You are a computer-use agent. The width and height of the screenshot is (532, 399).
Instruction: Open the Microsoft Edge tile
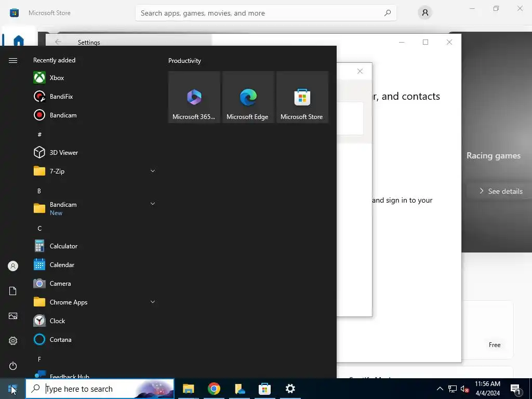[x=248, y=97]
